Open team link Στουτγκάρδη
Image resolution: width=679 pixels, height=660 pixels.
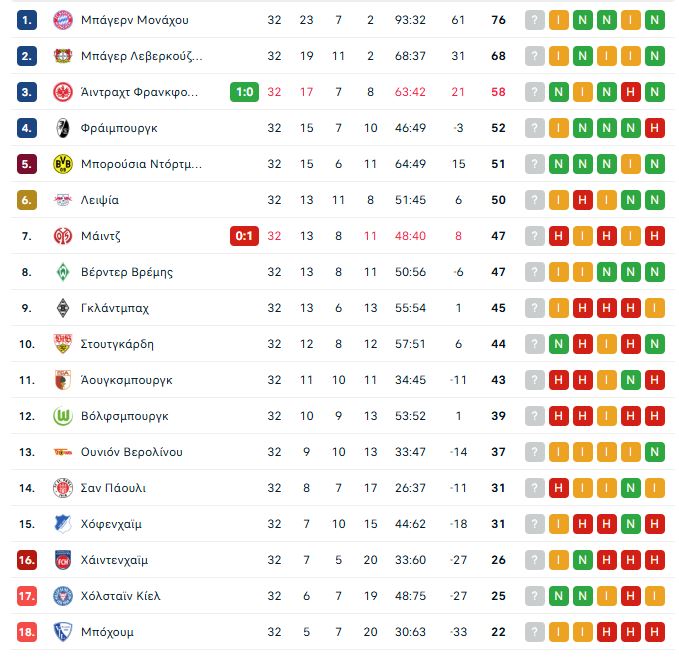point(117,344)
